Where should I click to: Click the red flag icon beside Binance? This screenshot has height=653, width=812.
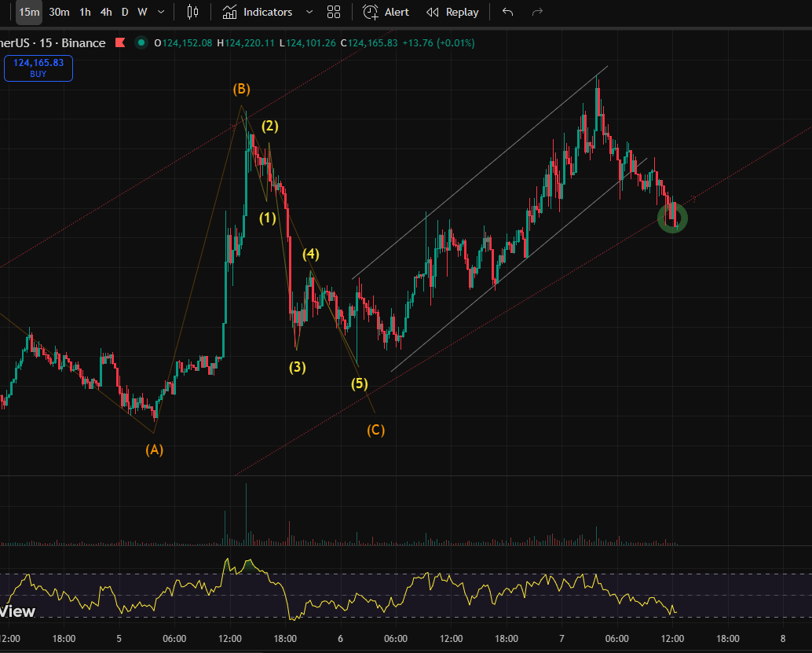click(x=120, y=42)
